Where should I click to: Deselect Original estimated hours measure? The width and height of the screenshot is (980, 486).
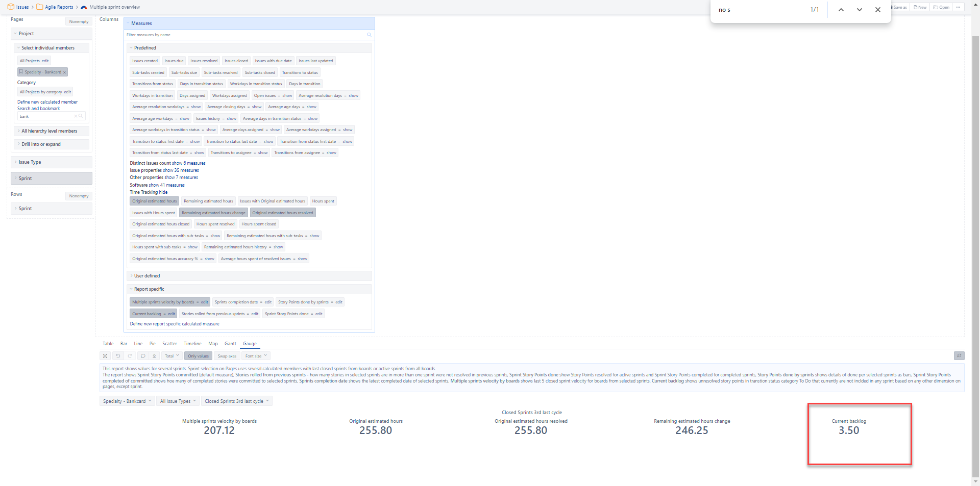coord(155,201)
